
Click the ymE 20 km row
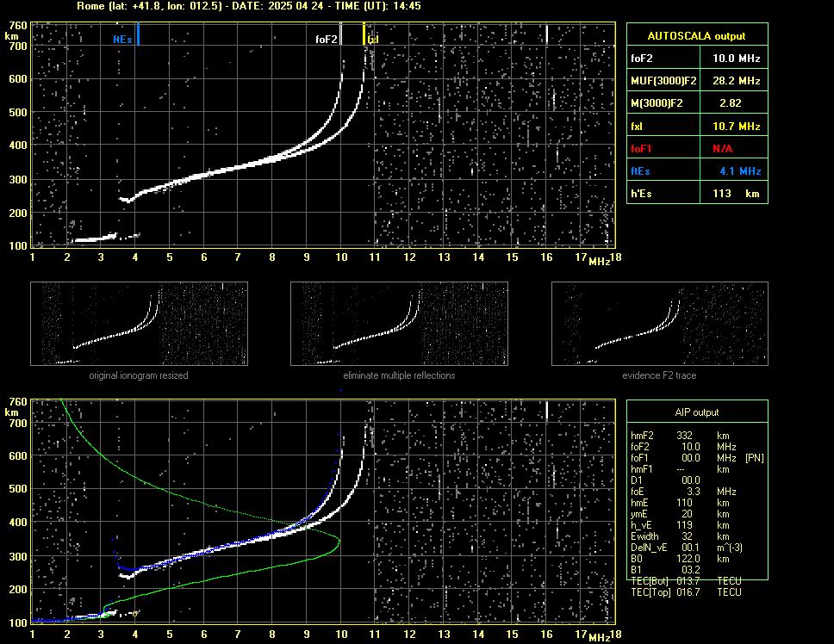(681, 514)
